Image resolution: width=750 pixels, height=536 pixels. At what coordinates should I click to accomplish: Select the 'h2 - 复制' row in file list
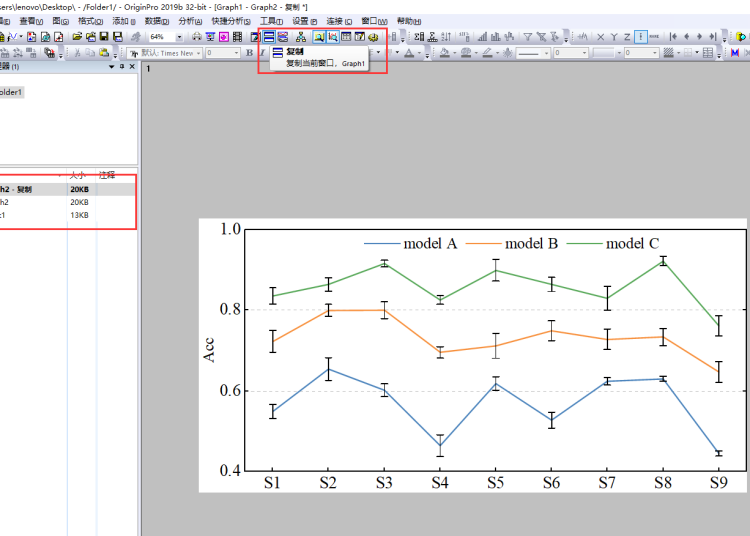point(67,189)
